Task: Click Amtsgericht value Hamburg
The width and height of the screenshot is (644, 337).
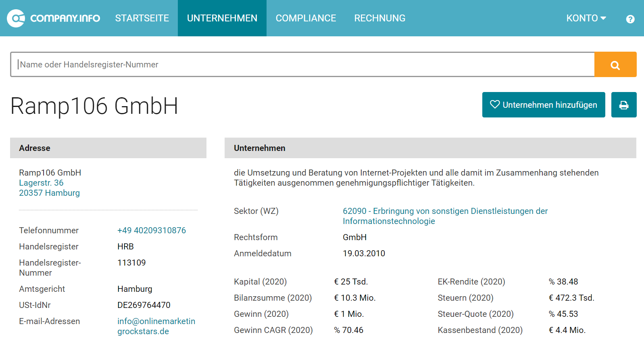Action: (x=135, y=289)
